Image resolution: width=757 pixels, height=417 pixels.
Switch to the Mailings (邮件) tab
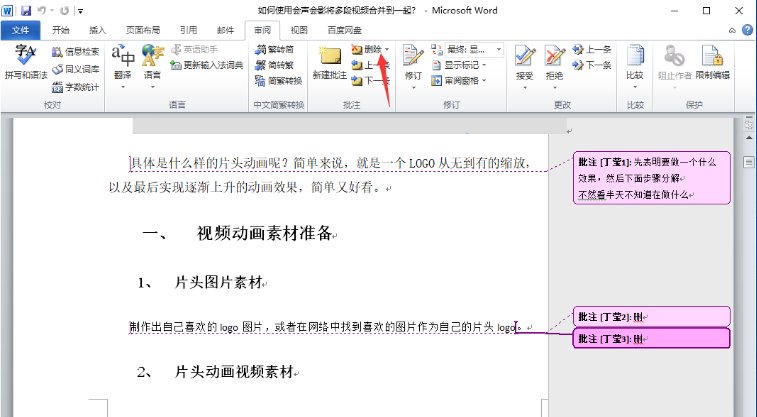[225, 30]
